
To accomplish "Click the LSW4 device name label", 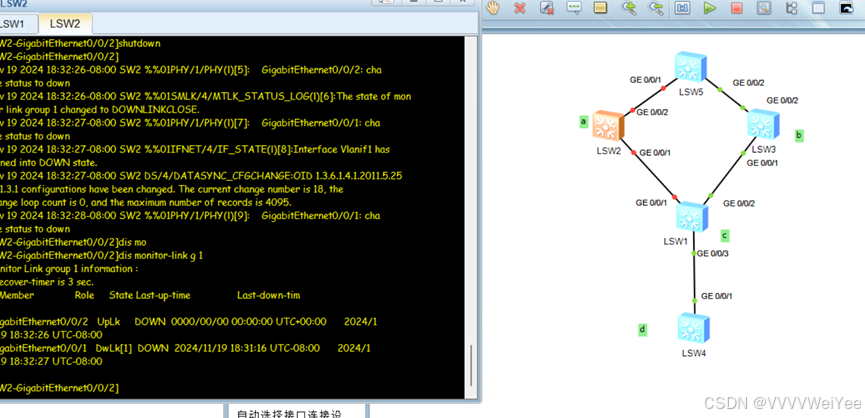I will coord(693,353).
